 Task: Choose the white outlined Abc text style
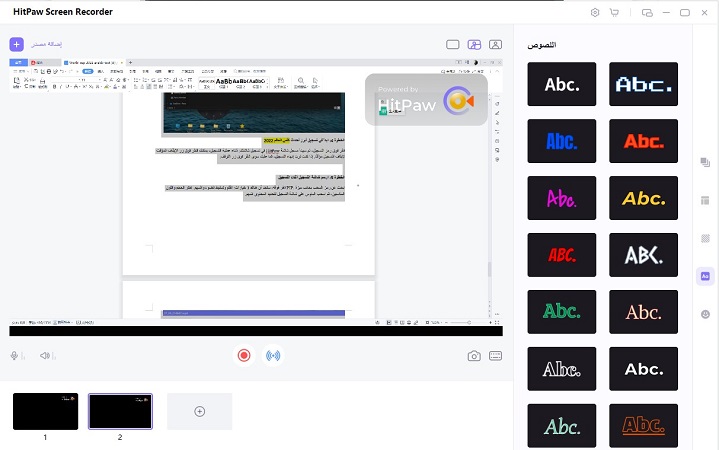[x=562, y=369]
